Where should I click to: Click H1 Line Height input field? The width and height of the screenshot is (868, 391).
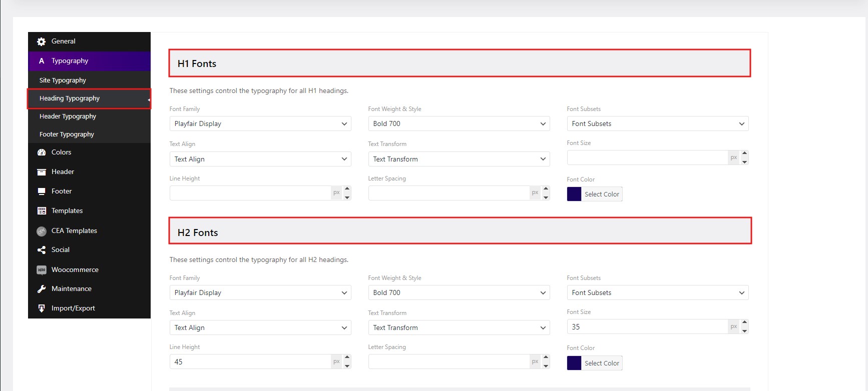[x=250, y=193]
